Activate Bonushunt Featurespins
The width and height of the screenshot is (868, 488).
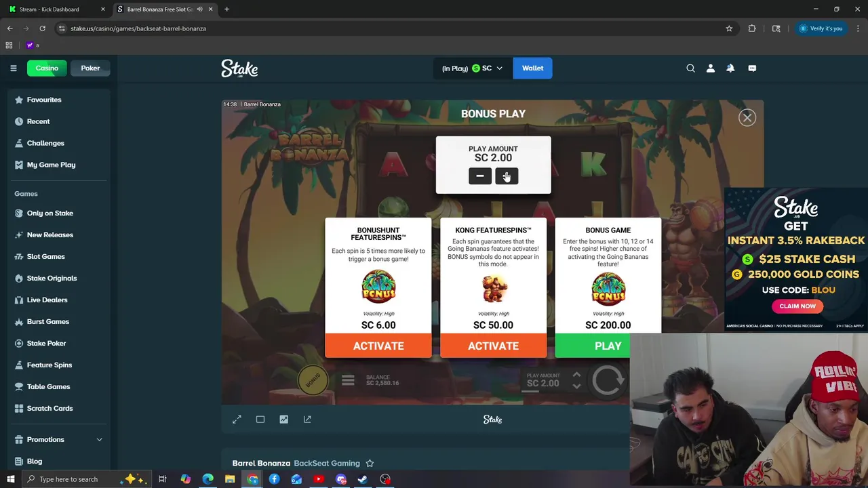[x=378, y=346]
